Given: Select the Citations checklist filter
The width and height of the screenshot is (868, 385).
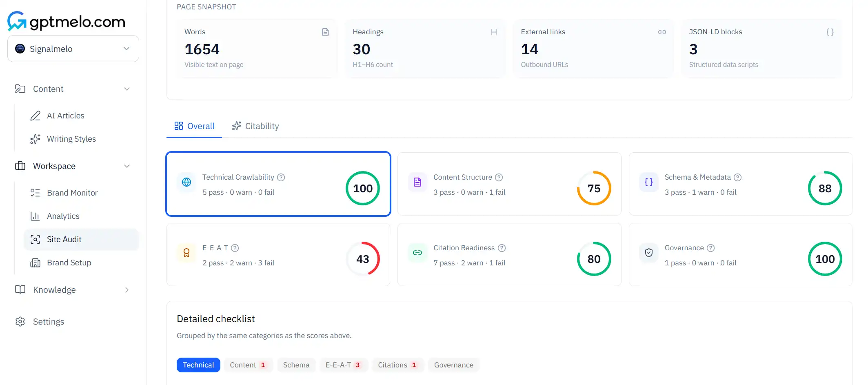Looking at the screenshot, I should 398,365.
